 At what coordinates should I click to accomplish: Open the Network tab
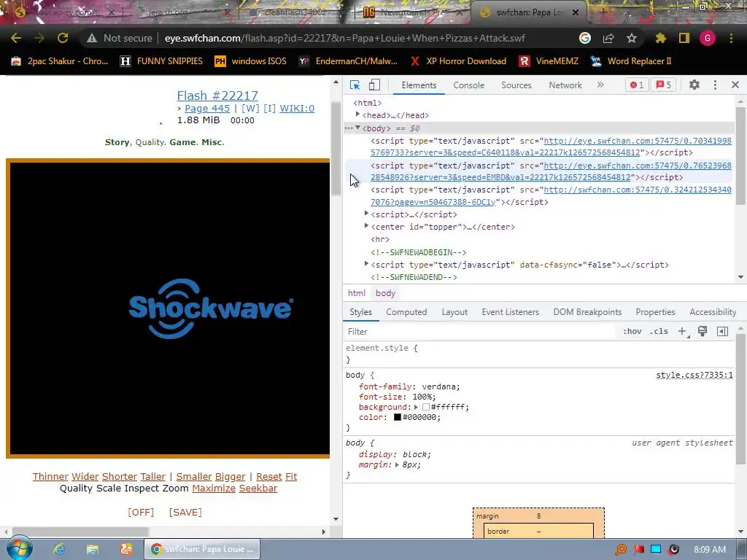pos(565,85)
